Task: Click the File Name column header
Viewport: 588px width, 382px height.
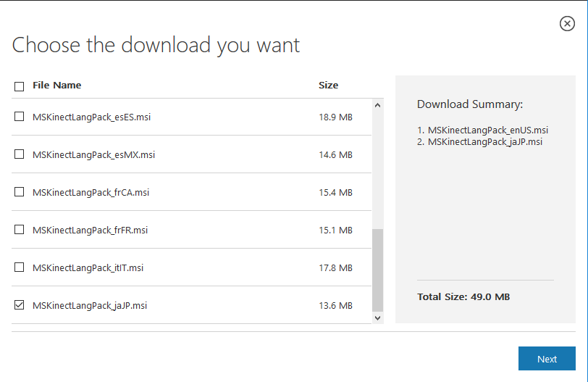Action: [x=57, y=86]
